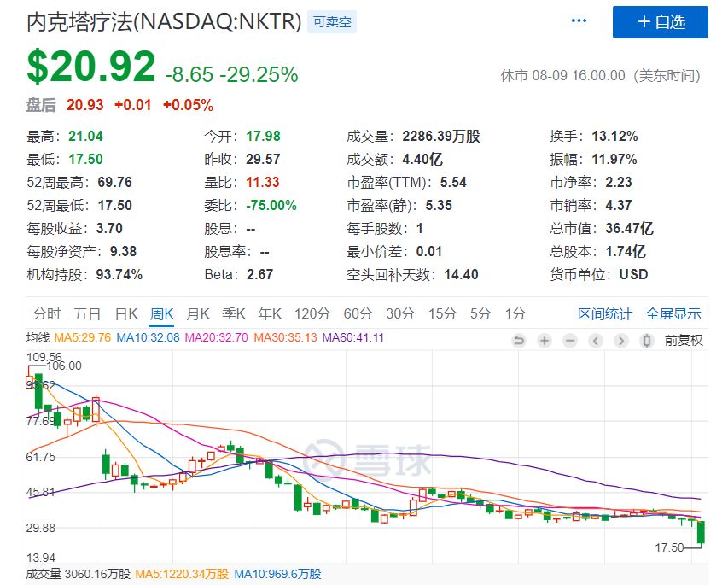This screenshot has height=585, width=728.
Task: Click the 机构持股 value 93.74%
Action: tap(119, 275)
